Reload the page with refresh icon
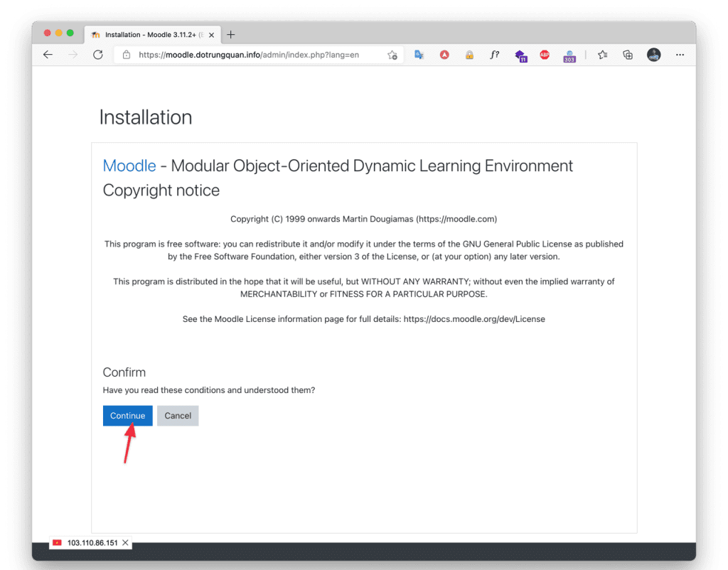 pyautogui.click(x=98, y=55)
